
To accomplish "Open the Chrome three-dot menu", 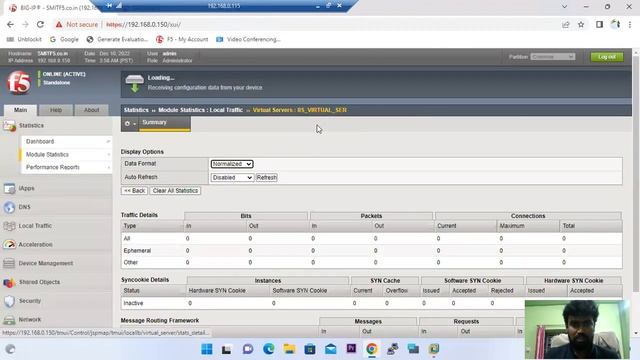I will pyautogui.click(x=630, y=24).
